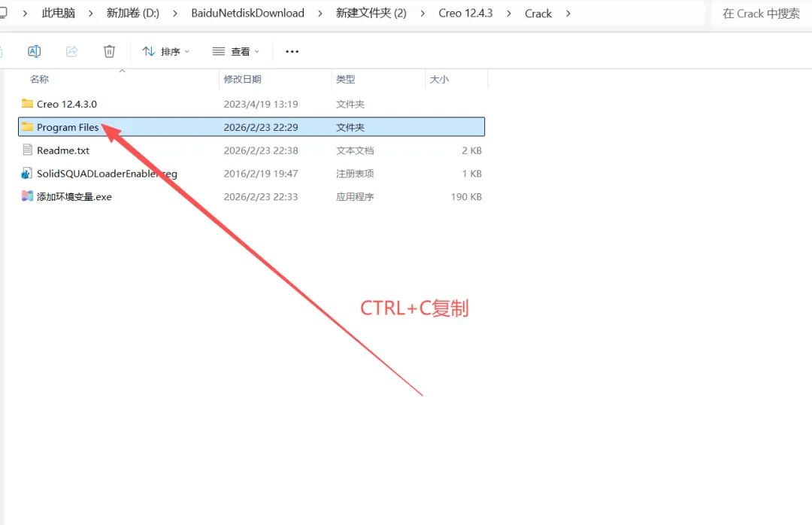The height and width of the screenshot is (525, 812).
Task: Expand the chevron after 新建文件夹 (2)
Action: (423, 14)
